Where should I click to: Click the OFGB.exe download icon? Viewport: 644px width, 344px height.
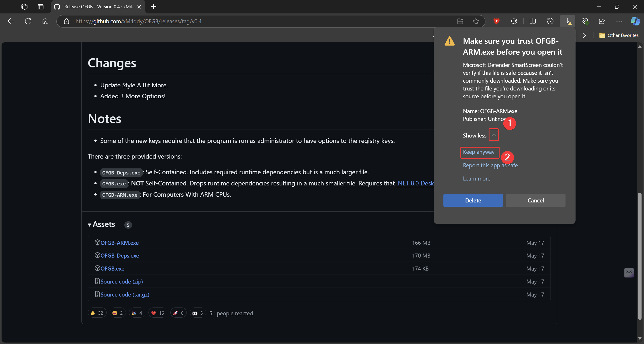[x=97, y=268]
